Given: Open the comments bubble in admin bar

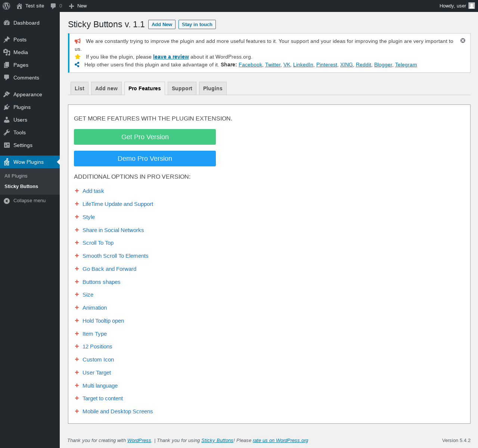Looking at the screenshot, I should click(53, 6).
